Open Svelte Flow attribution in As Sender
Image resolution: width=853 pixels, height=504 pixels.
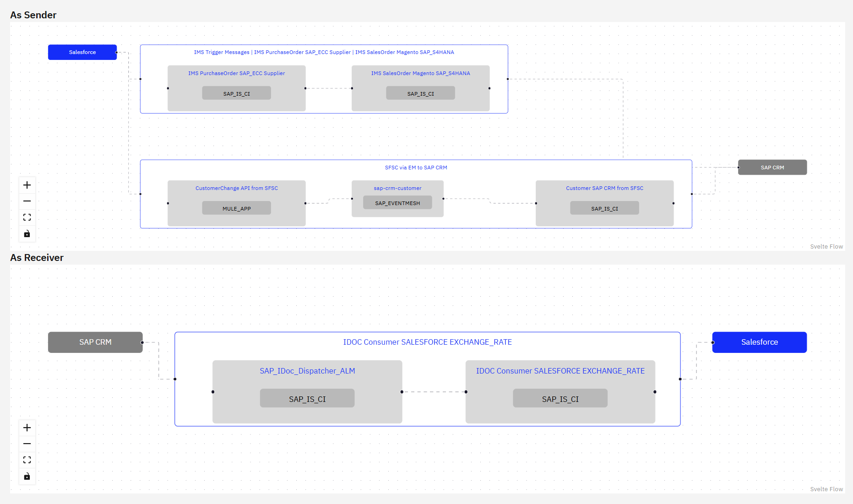pos(826,246)
